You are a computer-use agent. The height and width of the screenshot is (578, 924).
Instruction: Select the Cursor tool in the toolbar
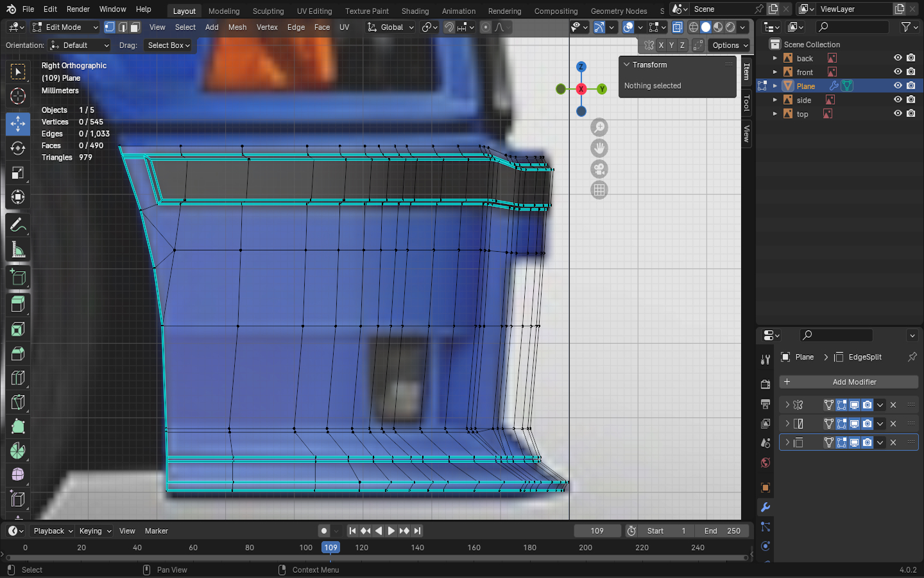(x=18, y=96)
